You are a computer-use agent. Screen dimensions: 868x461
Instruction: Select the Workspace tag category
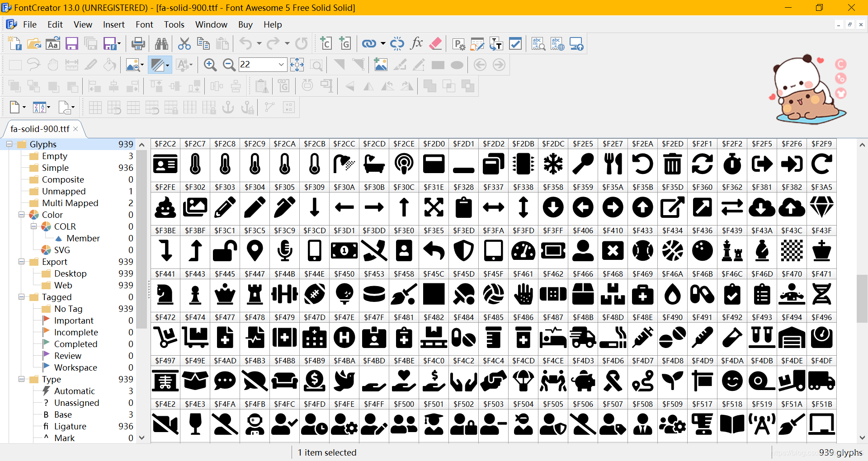[x=75, y=367]
